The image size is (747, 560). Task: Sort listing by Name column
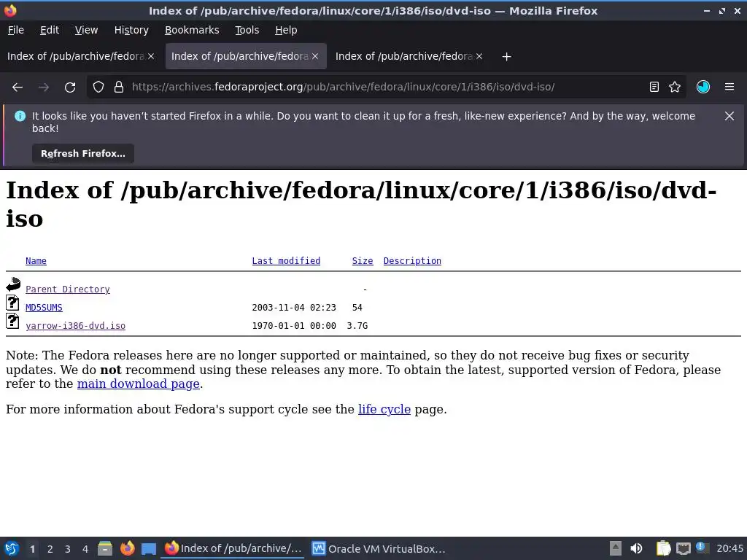(36, 261)
